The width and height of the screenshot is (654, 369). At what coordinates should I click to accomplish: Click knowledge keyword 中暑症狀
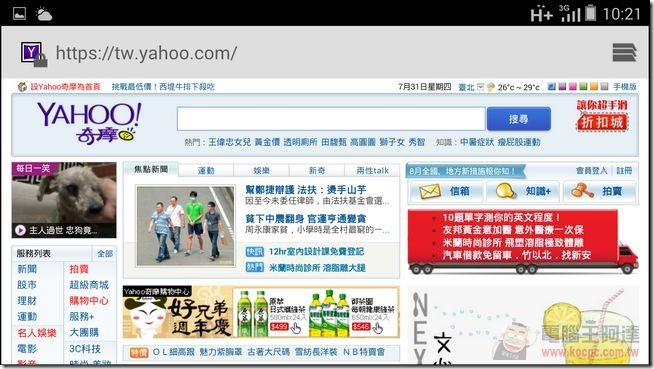click(477, 142)
